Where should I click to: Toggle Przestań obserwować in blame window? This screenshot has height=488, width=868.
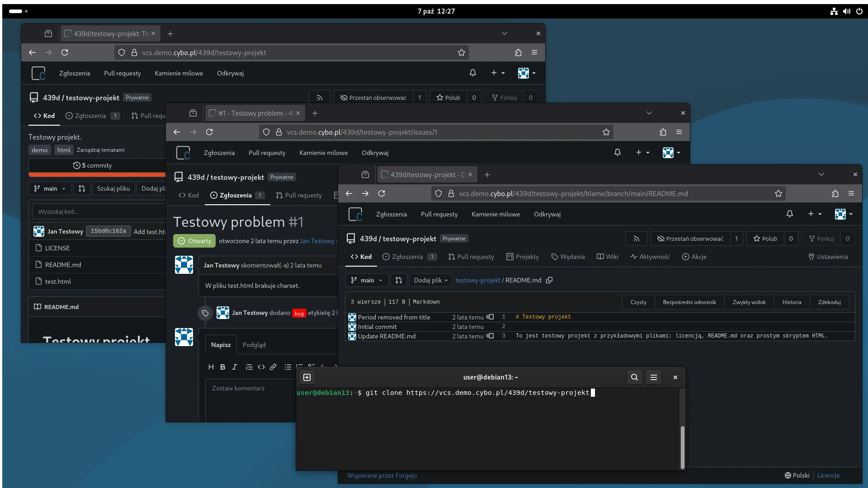pos(690,239)
